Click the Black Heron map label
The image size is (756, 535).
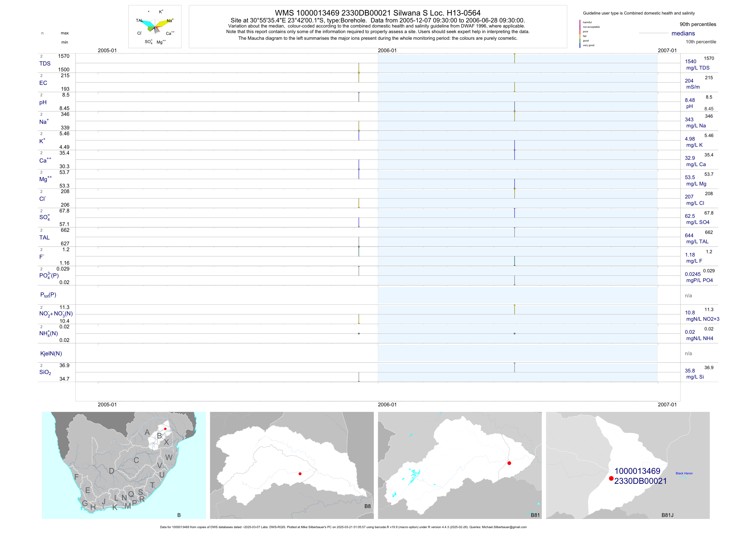684,473
